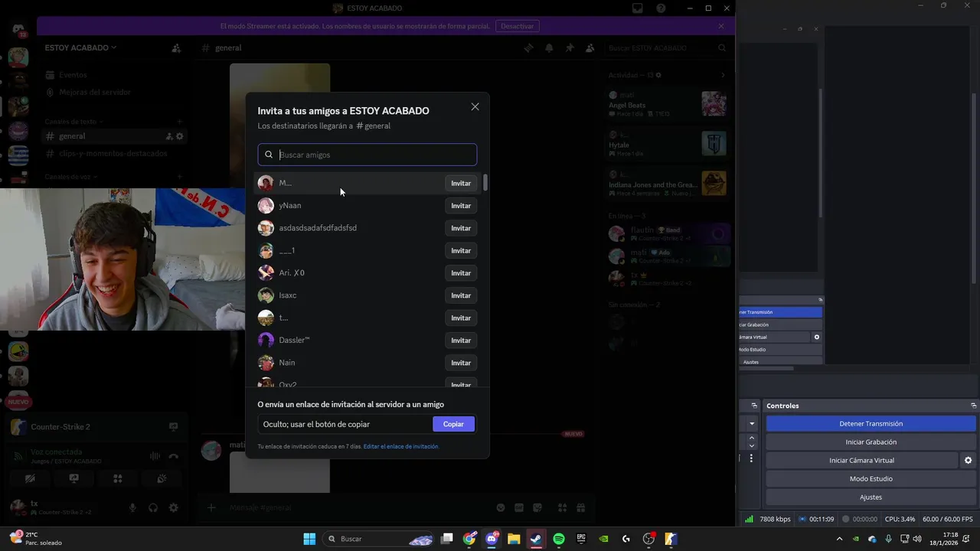Deafen with the headphones icon

153,507
